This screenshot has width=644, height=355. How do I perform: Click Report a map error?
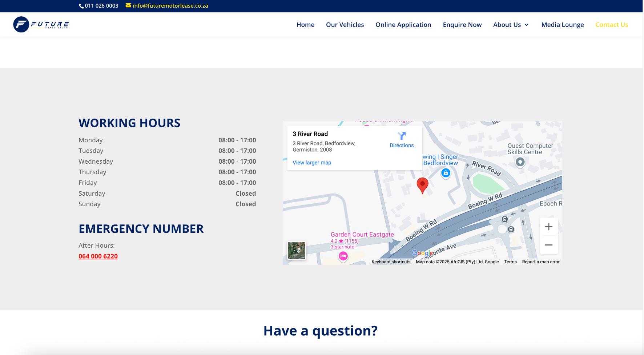[x=540, y=262]
